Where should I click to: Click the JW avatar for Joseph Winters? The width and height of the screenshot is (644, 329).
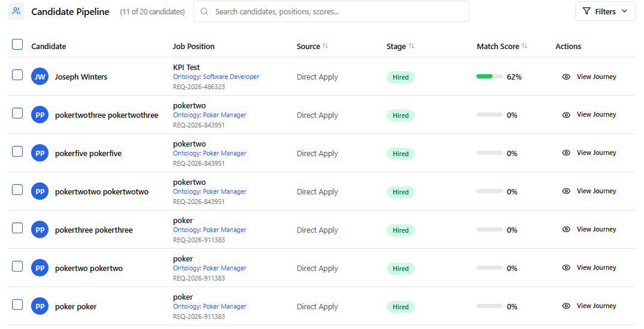tap(40, 77)
